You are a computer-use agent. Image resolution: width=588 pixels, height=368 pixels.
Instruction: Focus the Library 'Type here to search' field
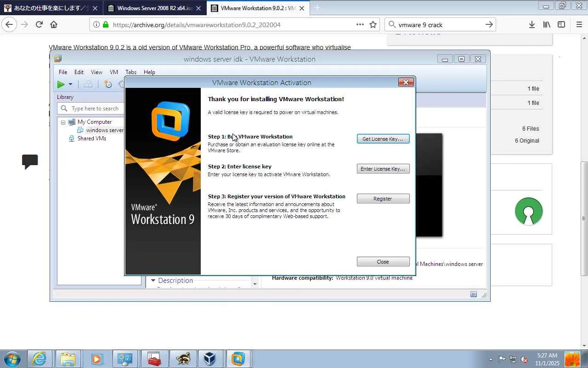click(90, 109)
